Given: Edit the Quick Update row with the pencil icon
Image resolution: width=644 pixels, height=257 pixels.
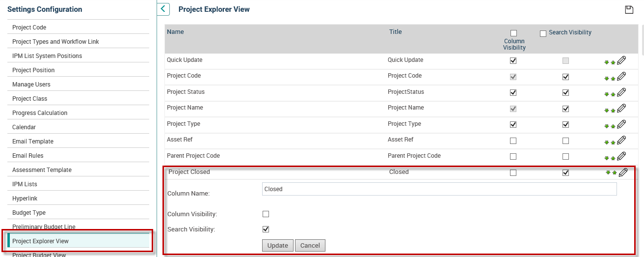Looking at the screenshot, I should coord(621,61).
